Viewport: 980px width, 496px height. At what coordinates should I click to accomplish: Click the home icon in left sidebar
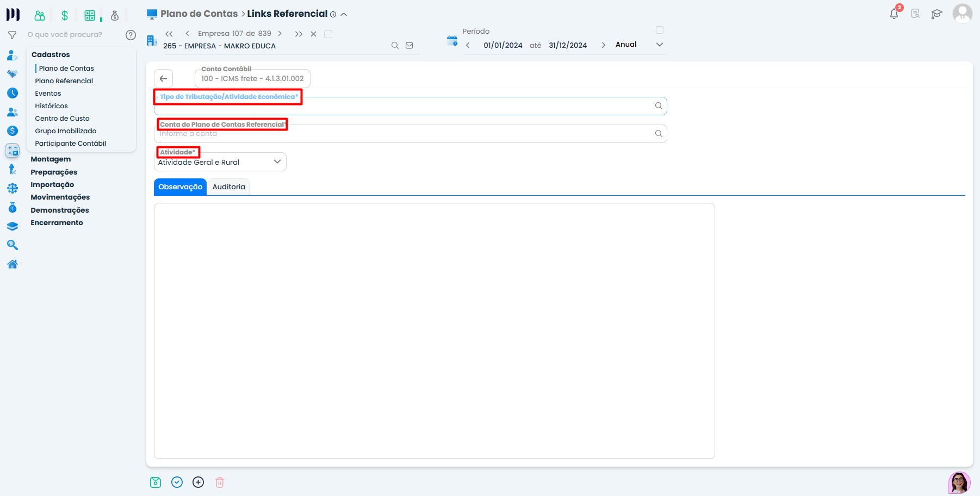coord(13,264)
